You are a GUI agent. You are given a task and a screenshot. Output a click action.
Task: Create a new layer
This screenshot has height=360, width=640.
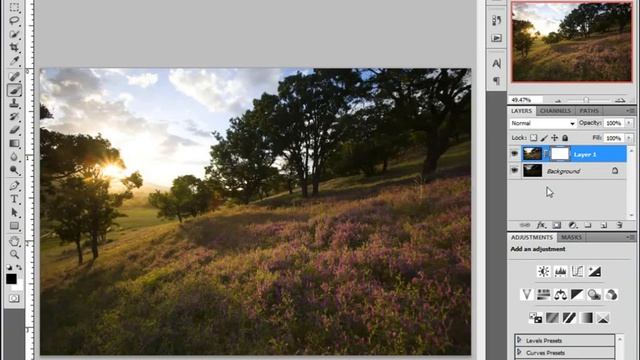pyautogui.click(x=604, y=225)
